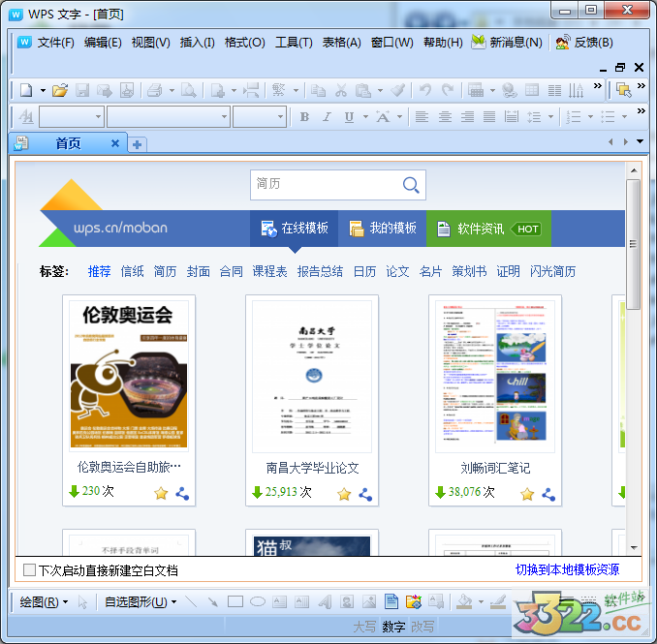The width and height of the screenshot is (657, 644).
Task: Click the Arrow drawing tool
Action: 213,602
